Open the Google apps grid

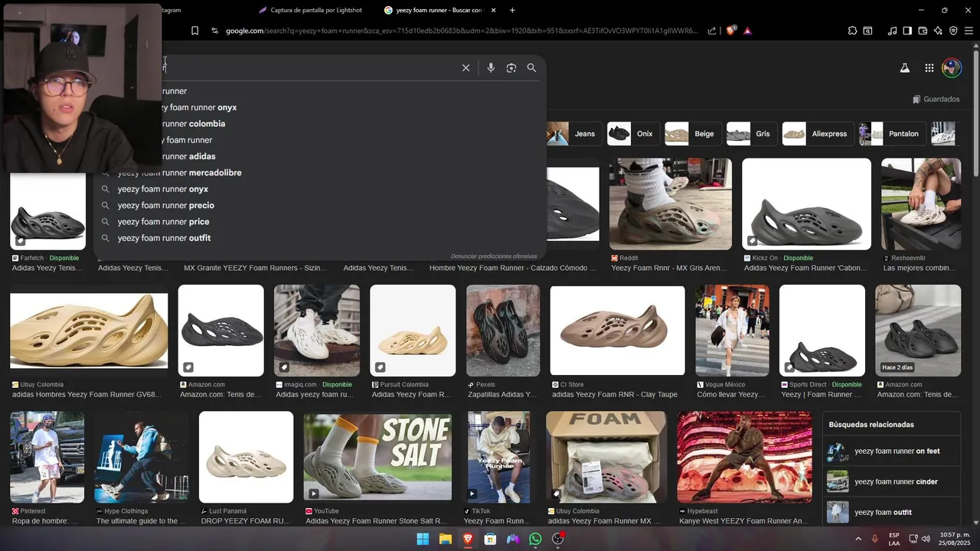929,68
